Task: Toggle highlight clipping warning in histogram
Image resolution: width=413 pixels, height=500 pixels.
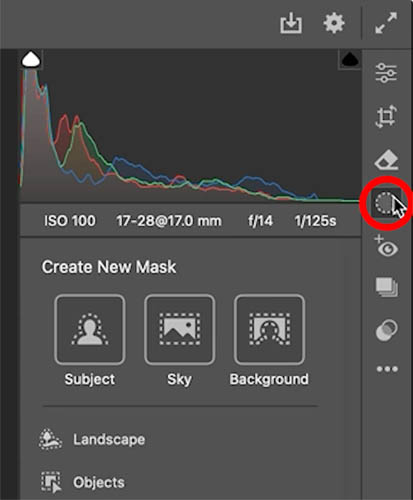Action: tap(350, 59)
